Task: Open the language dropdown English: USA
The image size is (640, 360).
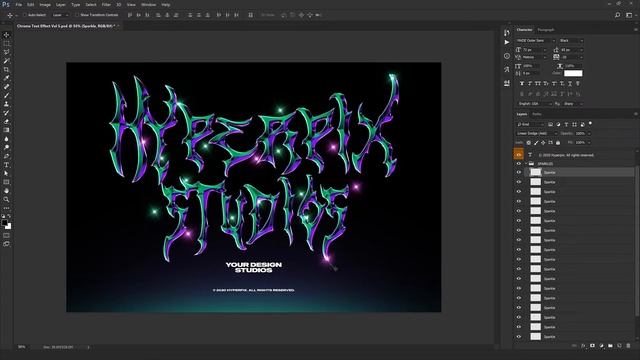Action: [535, 104]
